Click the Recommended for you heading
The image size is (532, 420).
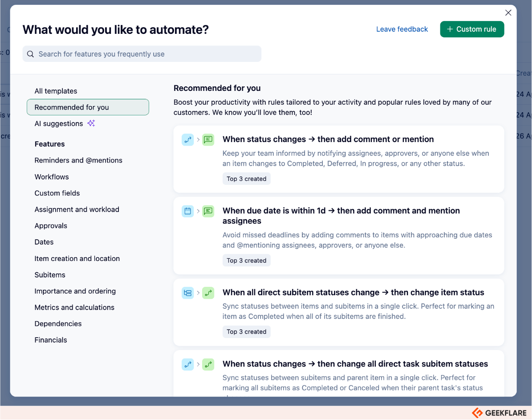(217, 88)
